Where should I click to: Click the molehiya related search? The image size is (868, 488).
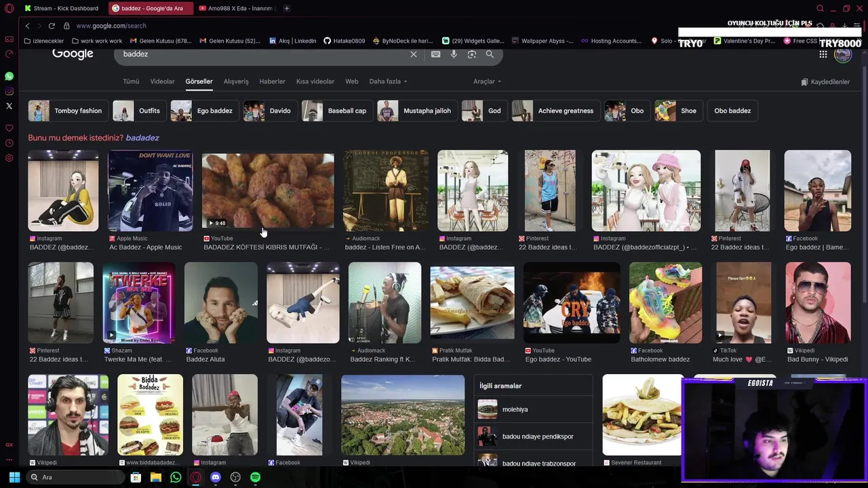(x=533, y=409)
